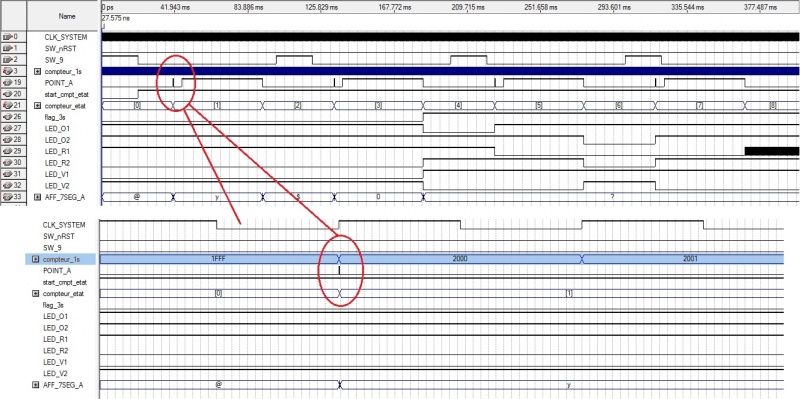Select LED_V2 in the lower zoomed view

[x=54, y=373]
